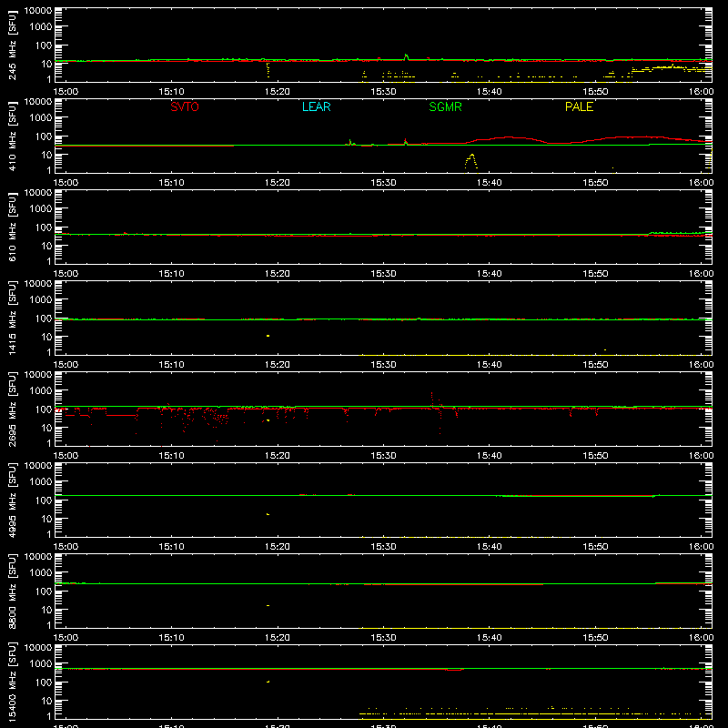Select the 1415 MHz [SFU] axis title
This screenshot has height=728, width=728.
pos(12,318)
